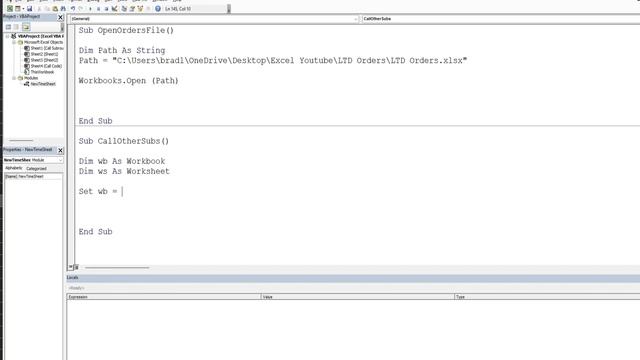The width and height of the screenshot is (640, 360).
Task: Place the cursor after 'Set wb ='
Action: [122, 191]
